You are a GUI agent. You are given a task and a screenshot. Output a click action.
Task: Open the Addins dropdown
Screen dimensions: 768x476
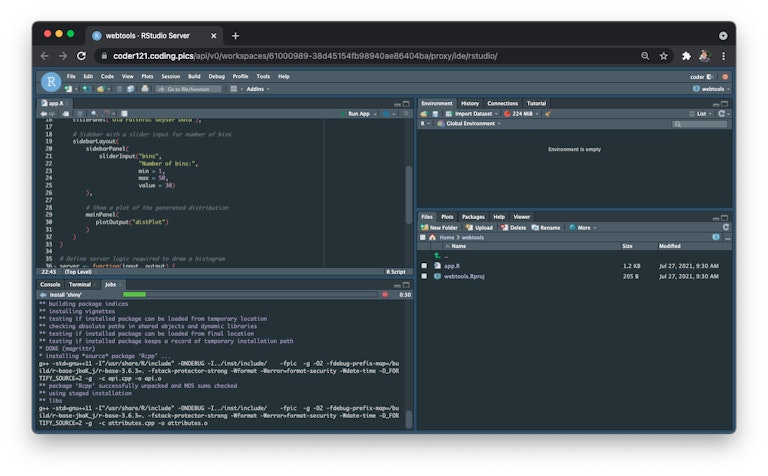(258, 89)
